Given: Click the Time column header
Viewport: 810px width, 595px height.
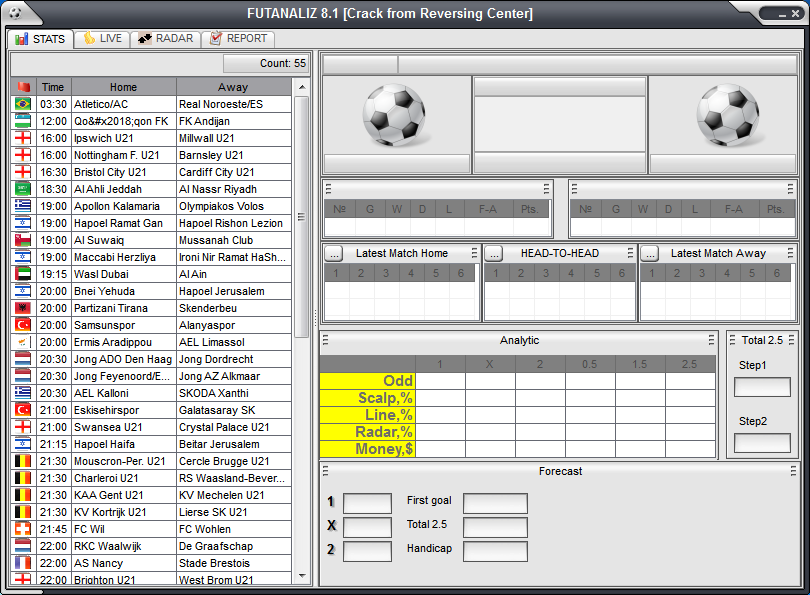Looking at the screenshot, I should click(53, 87).
